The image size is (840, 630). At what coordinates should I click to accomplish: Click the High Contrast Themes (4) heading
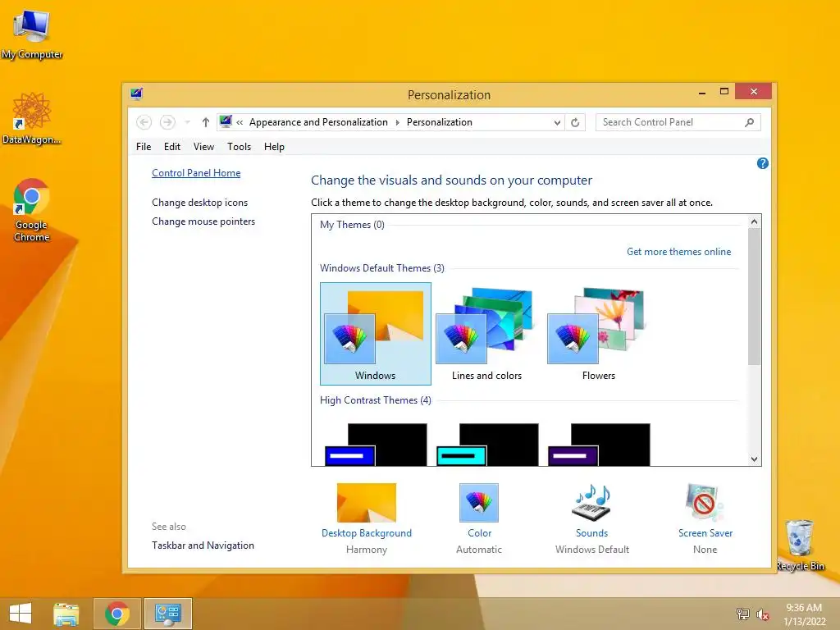pyautogui.click(x=376, y=400)
